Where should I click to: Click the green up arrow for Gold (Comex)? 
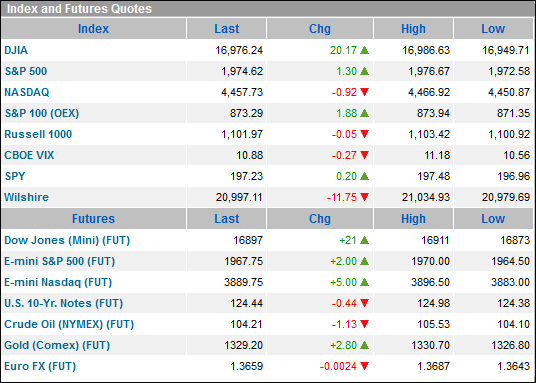click(364, 345)
